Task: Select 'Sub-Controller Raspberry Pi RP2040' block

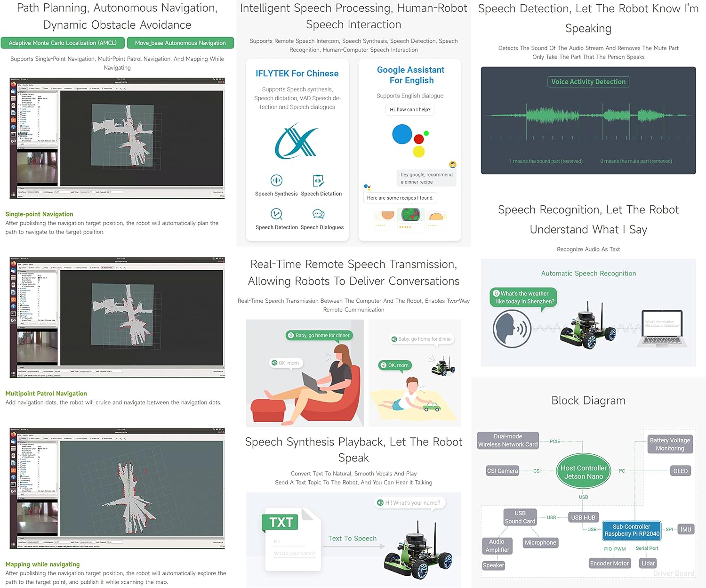Action: click(x=632, y=530)
